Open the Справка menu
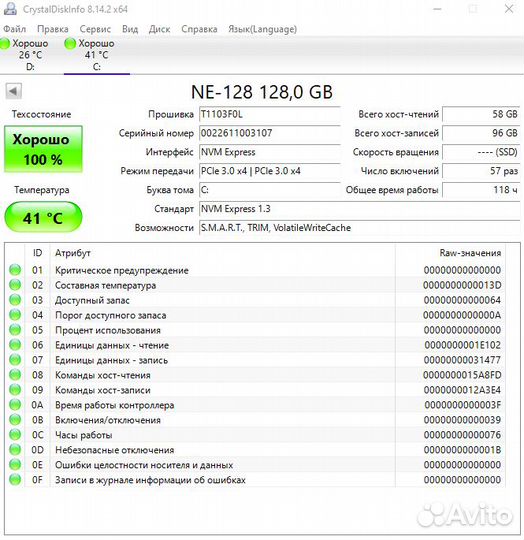 199,29
